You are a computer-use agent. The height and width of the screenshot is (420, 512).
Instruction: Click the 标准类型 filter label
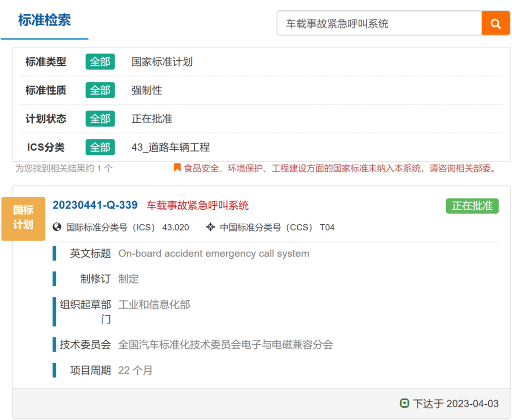pos(46,62)
